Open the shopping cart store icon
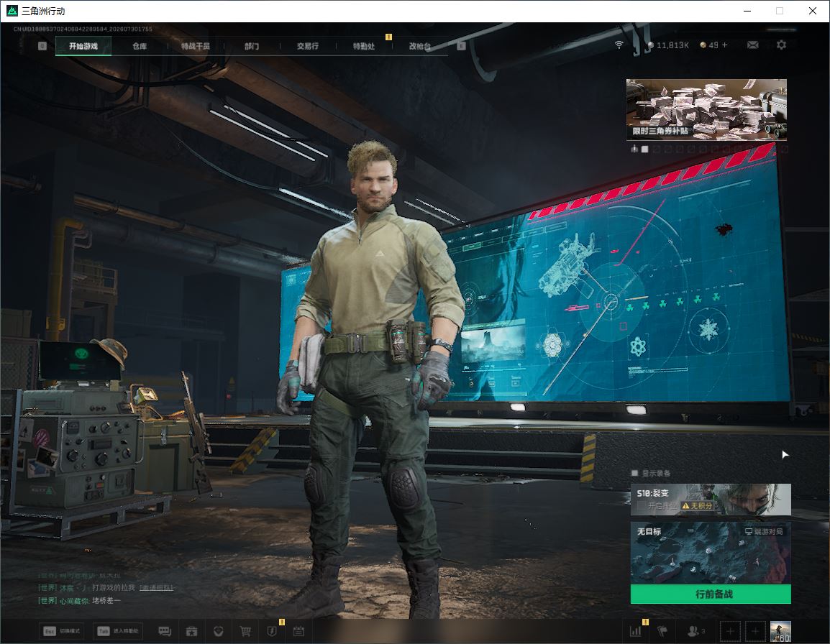Screen dimensions: 830x644 click(x=245, y=631)
